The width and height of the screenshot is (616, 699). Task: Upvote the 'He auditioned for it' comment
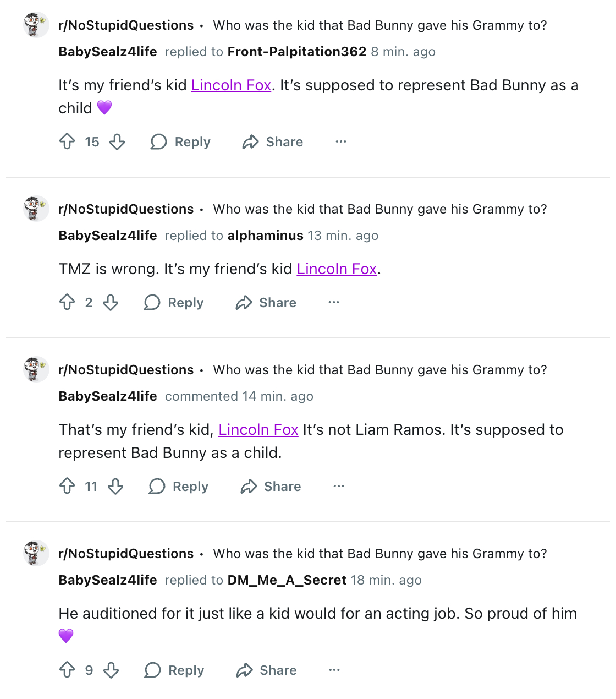(x=67, y=670)
